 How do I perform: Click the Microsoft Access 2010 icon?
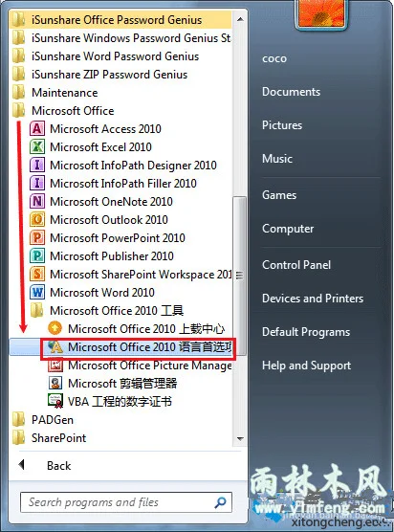(x=37, y=129)
